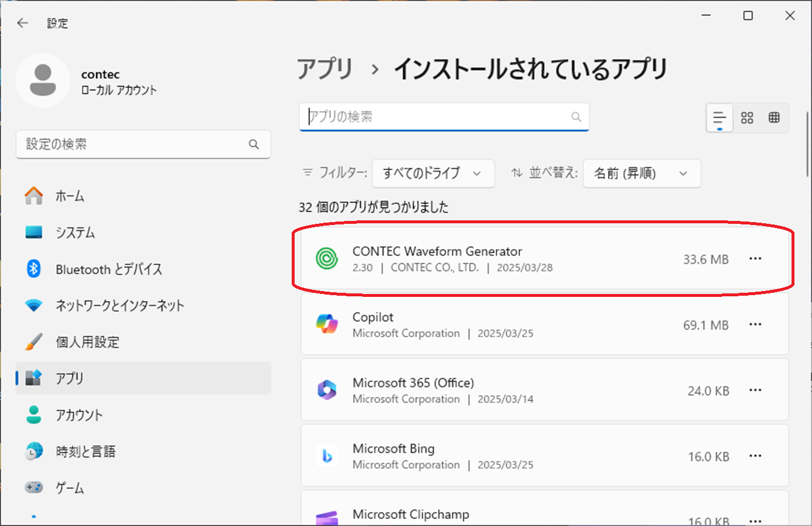The height and width of the screenshot is (526, 812).
Task: Select the Microsoft Bing app name
Action: [393, 449]
